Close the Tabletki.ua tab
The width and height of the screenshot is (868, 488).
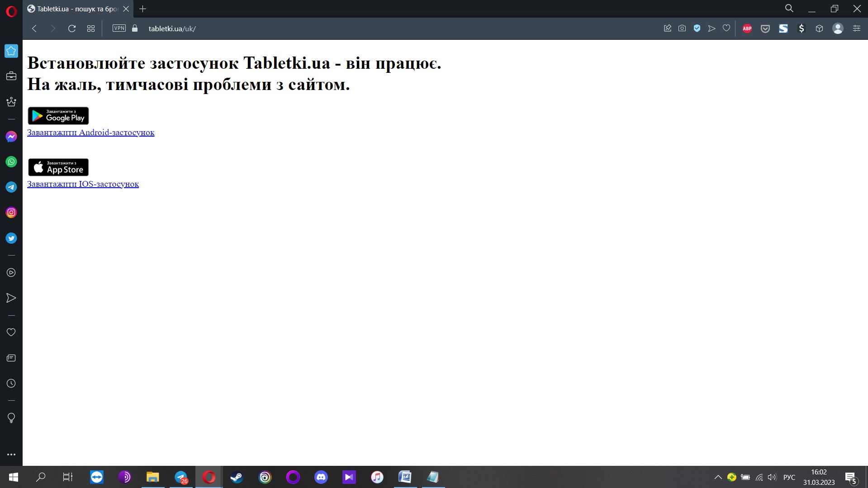coord(126,9)
